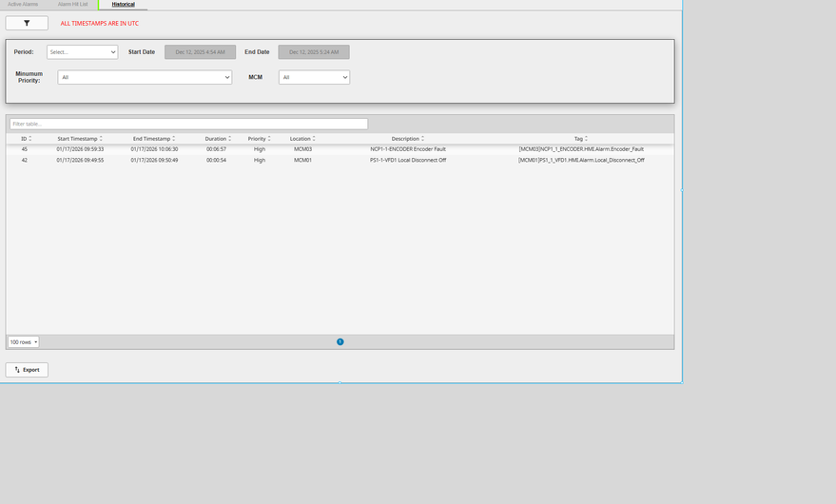Click the filter funnel icon button
This screenshot has height=504, width=836.
coord(27,23)
